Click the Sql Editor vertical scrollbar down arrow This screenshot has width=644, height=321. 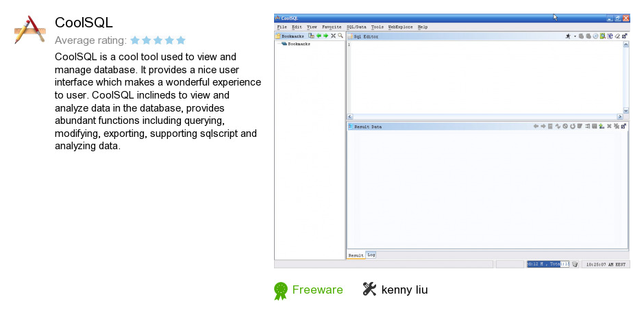click(x=626, y=110)
